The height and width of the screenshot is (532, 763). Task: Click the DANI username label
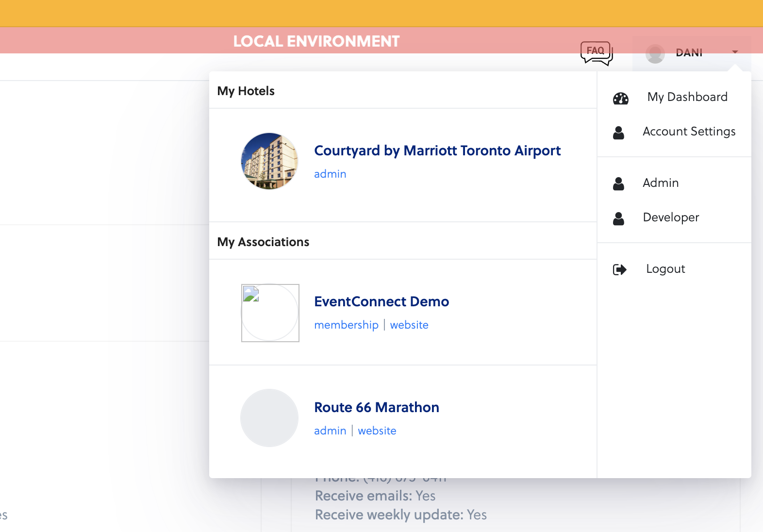click(x=689, y=52)
